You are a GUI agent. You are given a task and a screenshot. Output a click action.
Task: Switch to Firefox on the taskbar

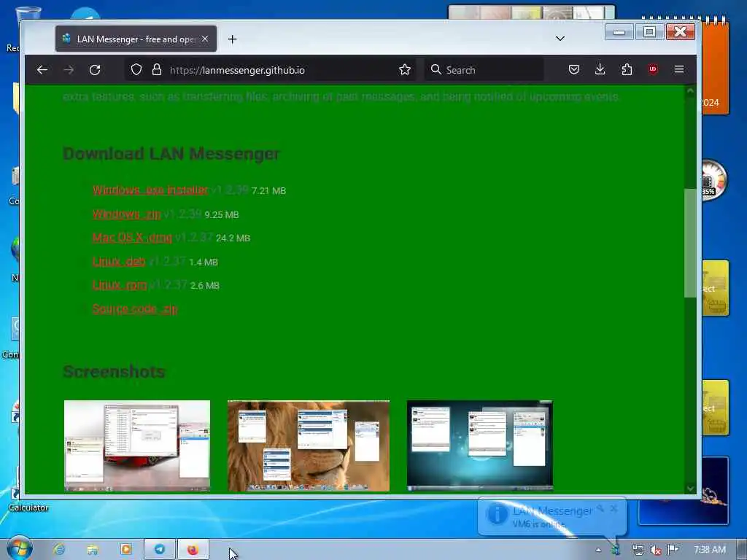click(193, 550)
